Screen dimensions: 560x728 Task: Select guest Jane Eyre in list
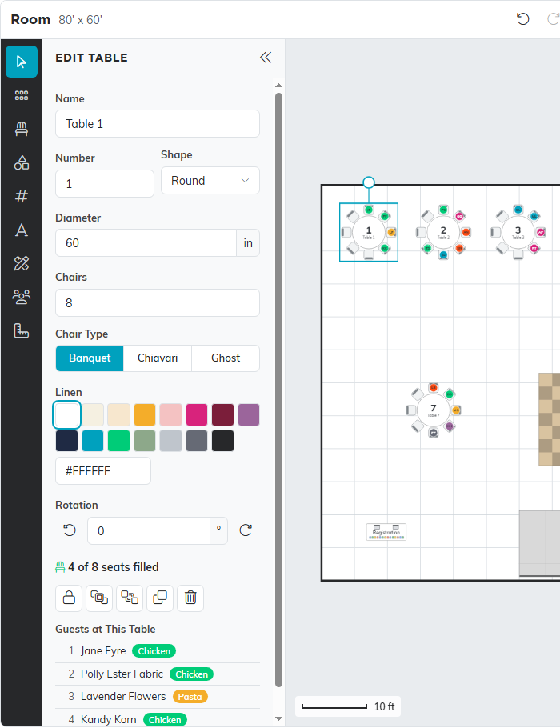click(158, 651)
